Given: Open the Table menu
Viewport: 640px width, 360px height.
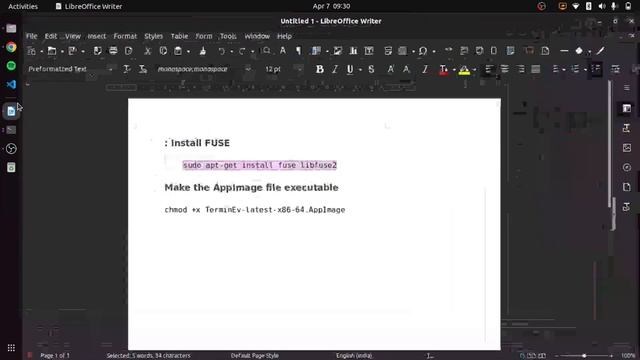Looking at the screenshot, I should (x=179, y=36).
